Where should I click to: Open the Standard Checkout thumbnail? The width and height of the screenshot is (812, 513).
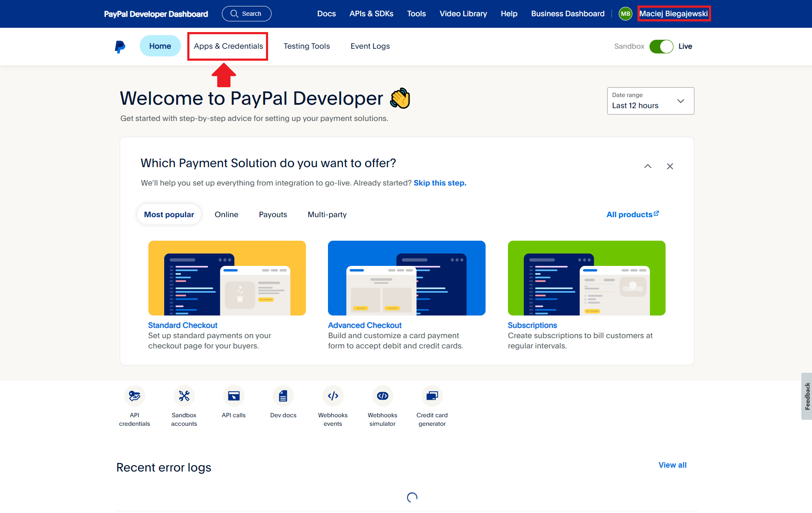227,278
